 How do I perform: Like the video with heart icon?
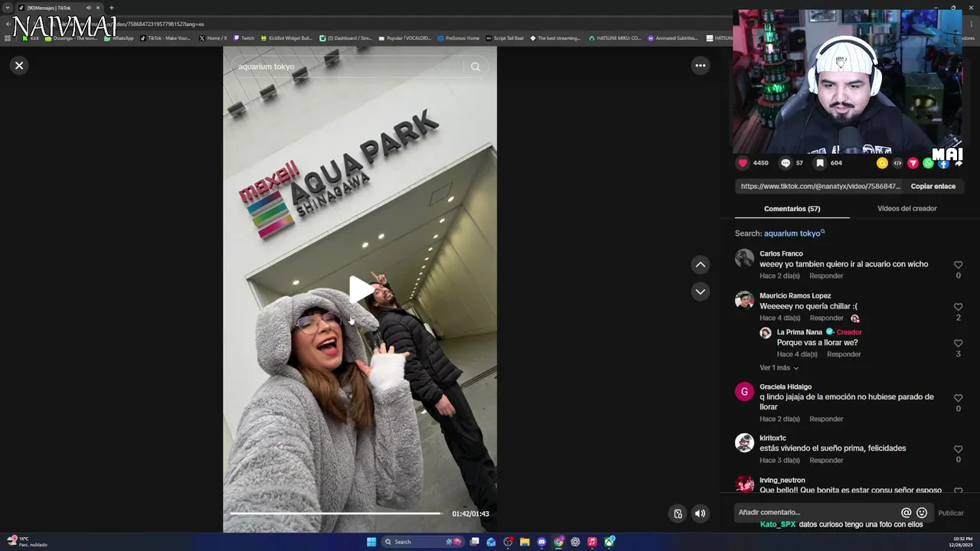tap(743, 163)
